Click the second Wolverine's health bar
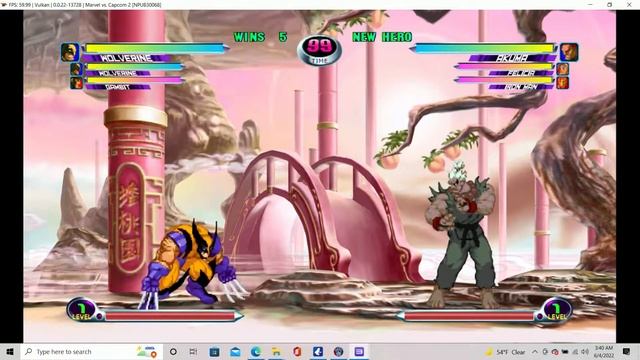Screen dimensions: 640x360 coord(135,66)
